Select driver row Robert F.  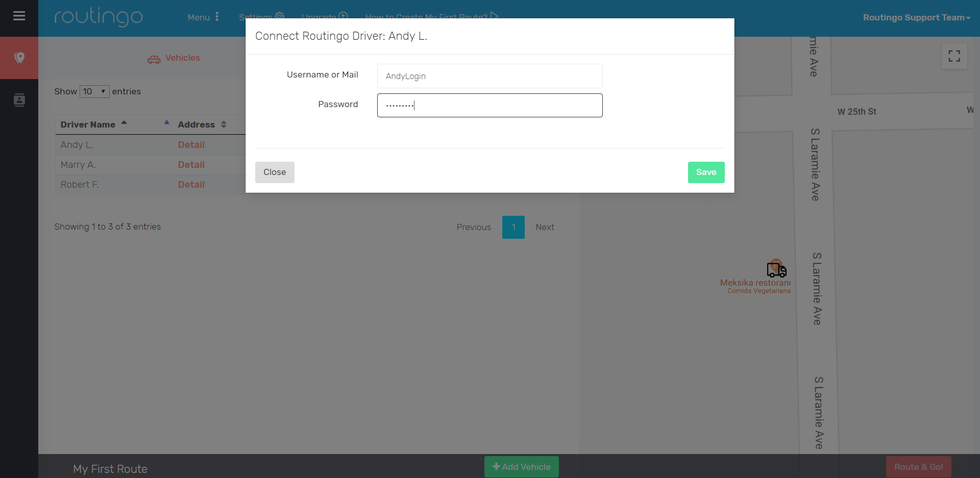80,185
